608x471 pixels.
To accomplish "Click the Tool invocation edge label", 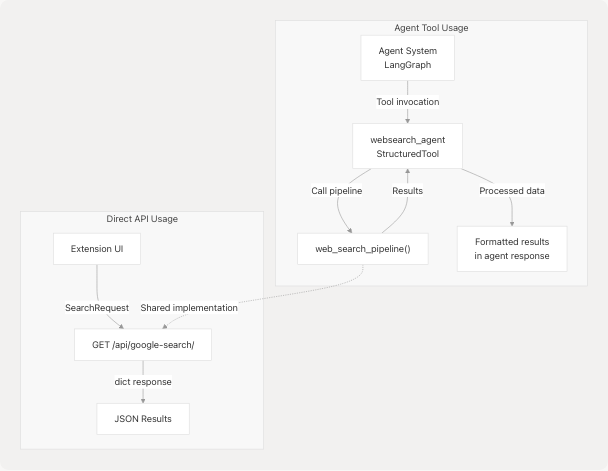I will (407, 102).
